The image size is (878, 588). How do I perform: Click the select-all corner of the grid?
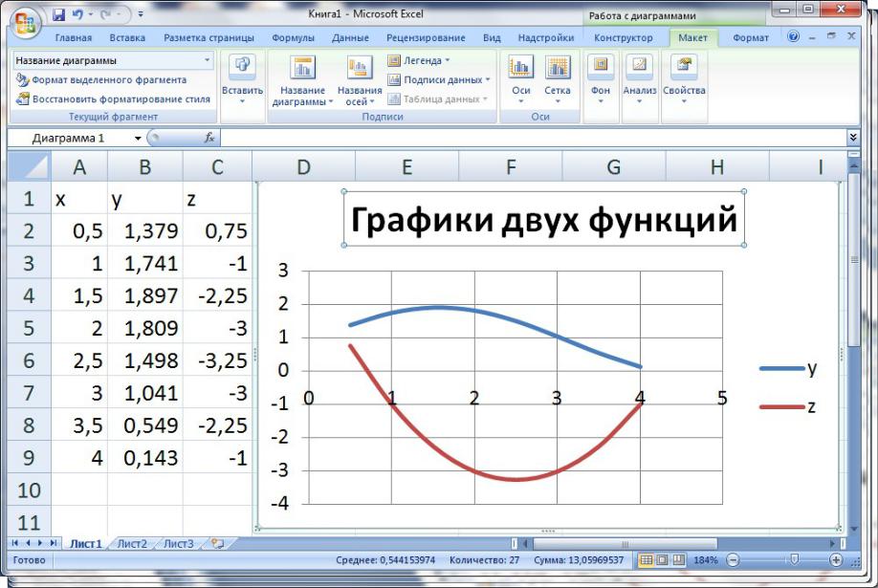tap(29, 167)
